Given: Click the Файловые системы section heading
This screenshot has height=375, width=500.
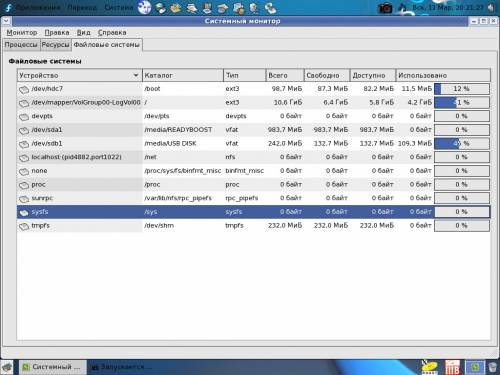Looking at the screenshot, I should click(45, 61).
